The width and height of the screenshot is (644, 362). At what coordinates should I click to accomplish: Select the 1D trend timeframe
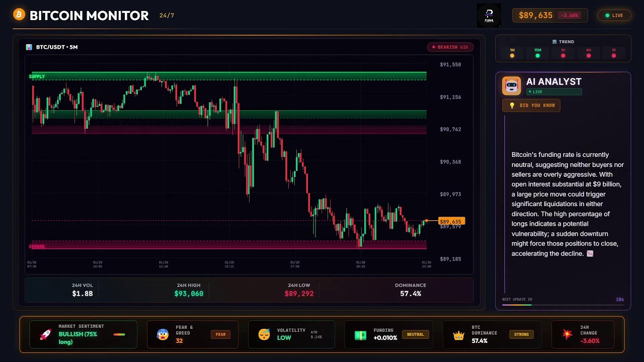click(614, 53)
